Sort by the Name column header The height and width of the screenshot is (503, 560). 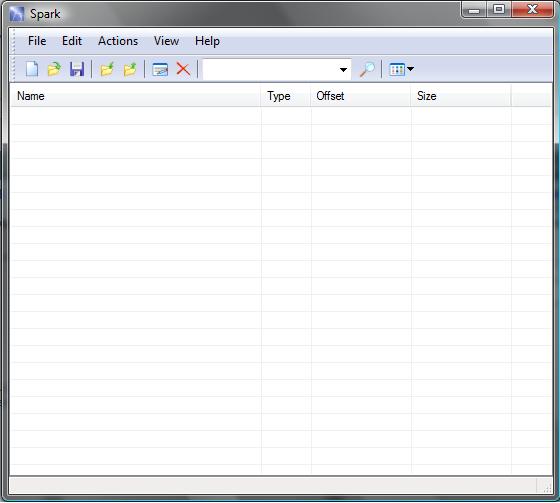coord(136,96)
